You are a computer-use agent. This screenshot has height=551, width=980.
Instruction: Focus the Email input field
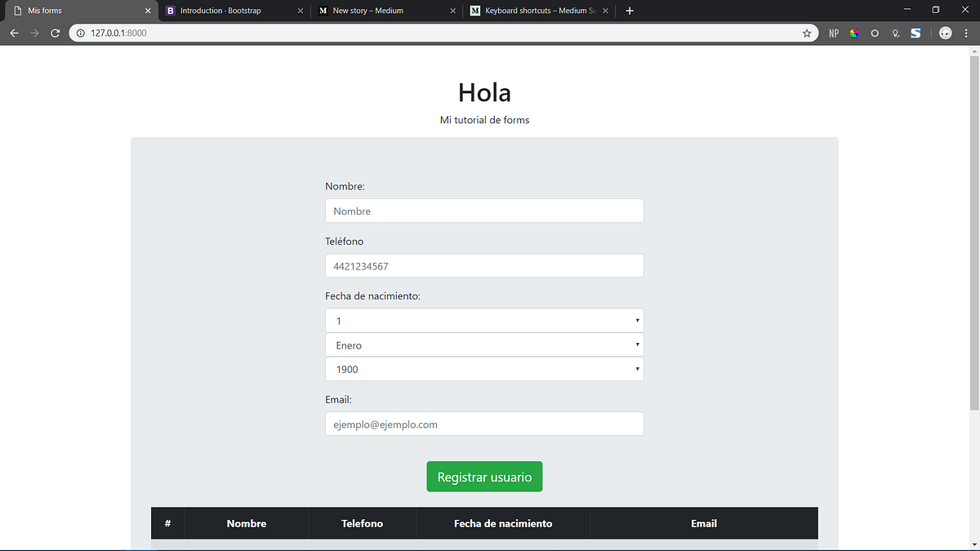tap(484, 424)
